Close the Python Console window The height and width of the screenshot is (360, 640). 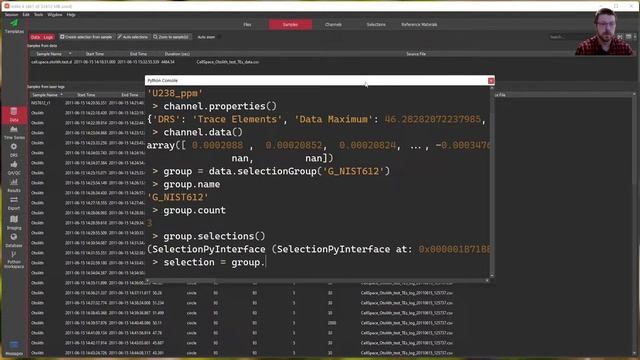pyautogui.click(x=491, y=80)
